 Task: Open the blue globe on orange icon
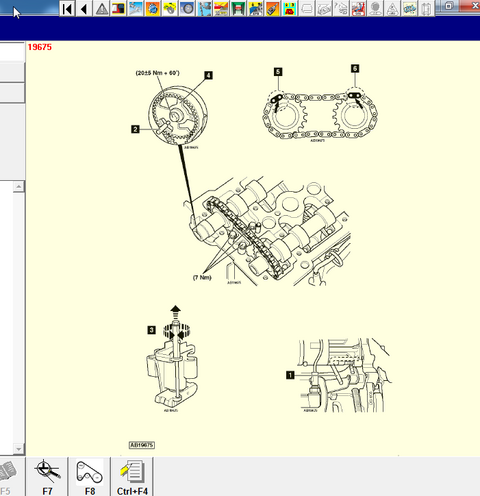click(153, 8)
